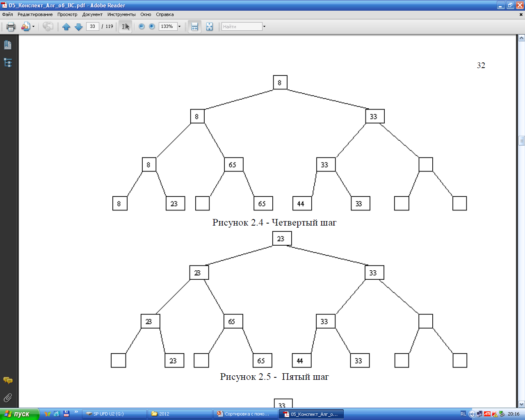Click the RL language indicator
The width and height of the screenshot is (525, 420).
tap(463, 414)
